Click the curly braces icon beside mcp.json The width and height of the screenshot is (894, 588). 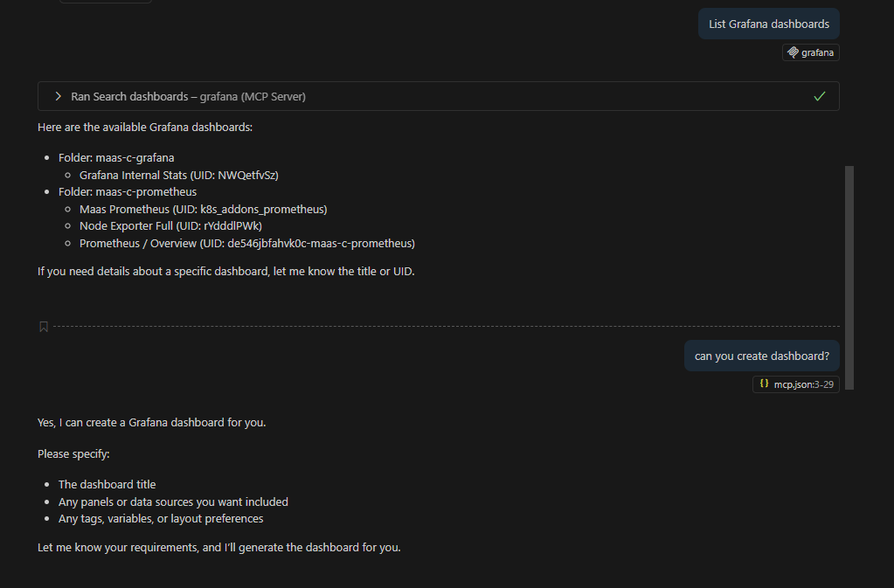(x=764, y=384)
